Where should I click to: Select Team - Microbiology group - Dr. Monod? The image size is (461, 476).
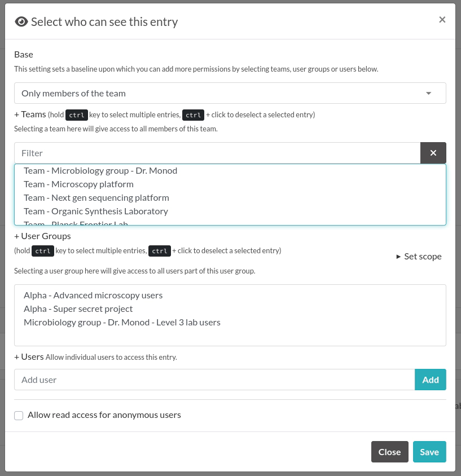tap(100, 170)
